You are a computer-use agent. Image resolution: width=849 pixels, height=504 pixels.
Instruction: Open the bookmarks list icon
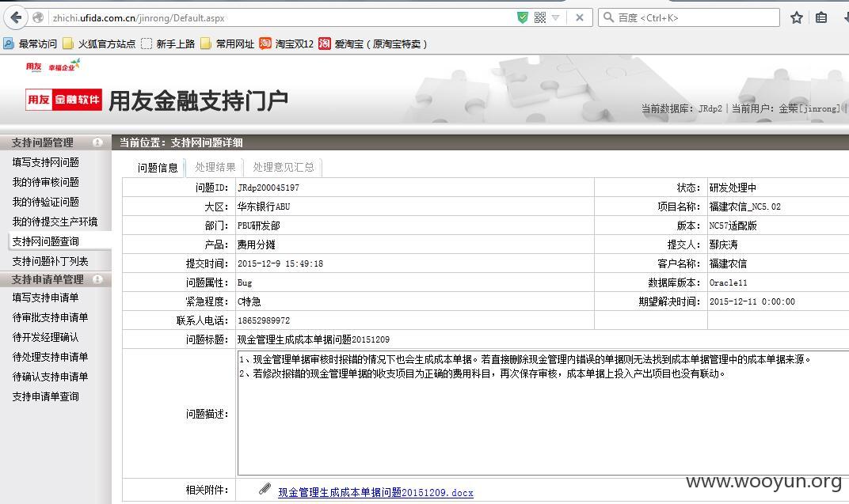point(821,18)
